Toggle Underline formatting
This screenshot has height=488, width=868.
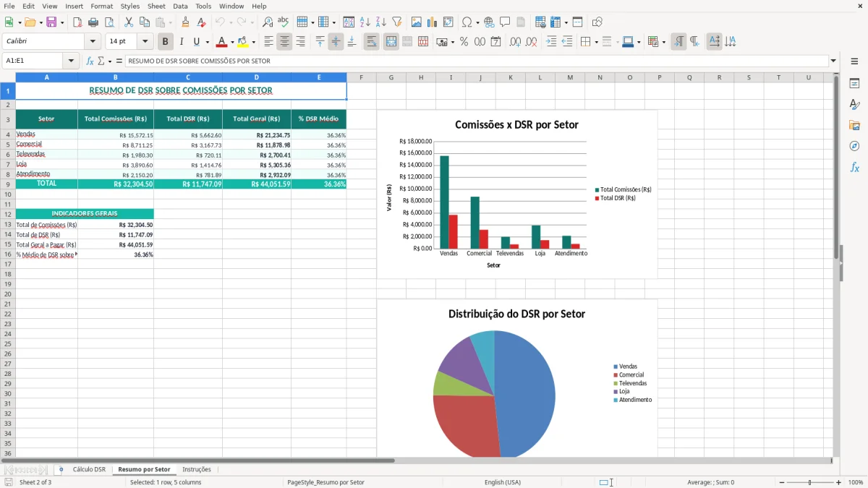point(196,42)
